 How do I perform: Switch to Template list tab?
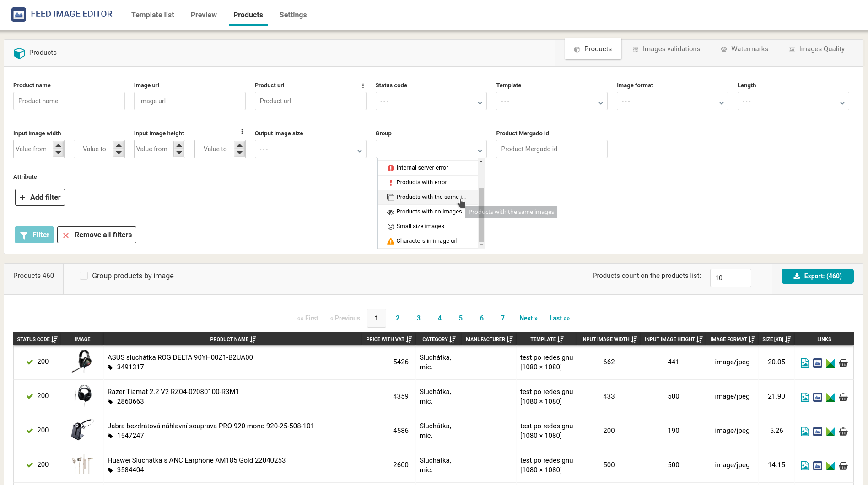(x=153, y=15)
